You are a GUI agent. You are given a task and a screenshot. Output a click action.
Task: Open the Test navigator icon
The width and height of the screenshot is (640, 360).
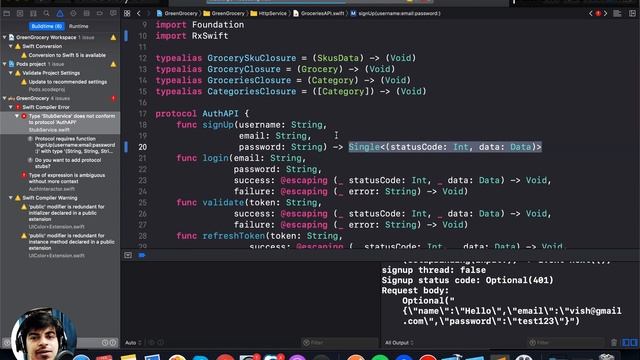tap(73, 13)
